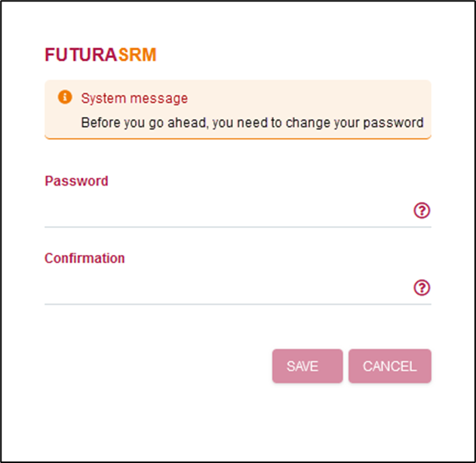The image size is (476, 463).
Task: Click the underline below Confirmation field
Action: click(238, 304)
